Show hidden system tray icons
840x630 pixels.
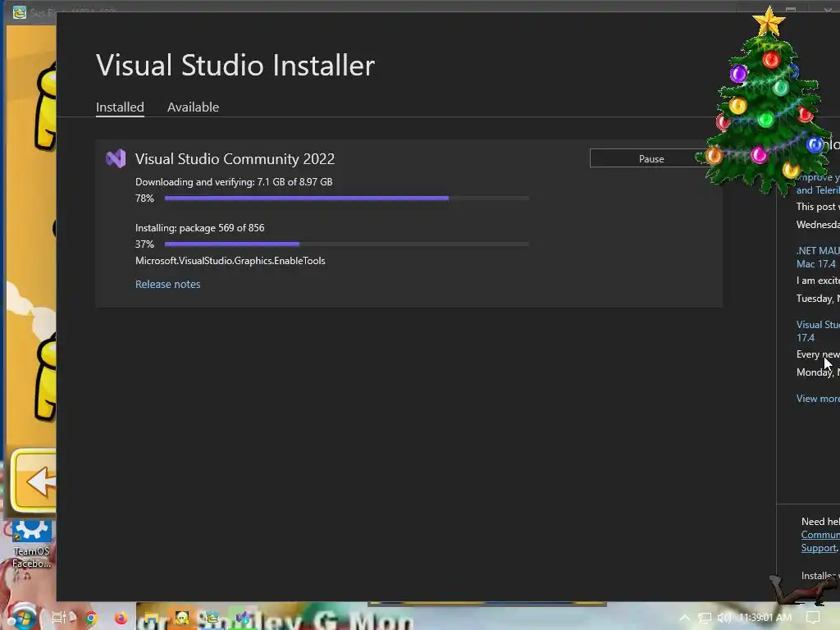[684, 618]
